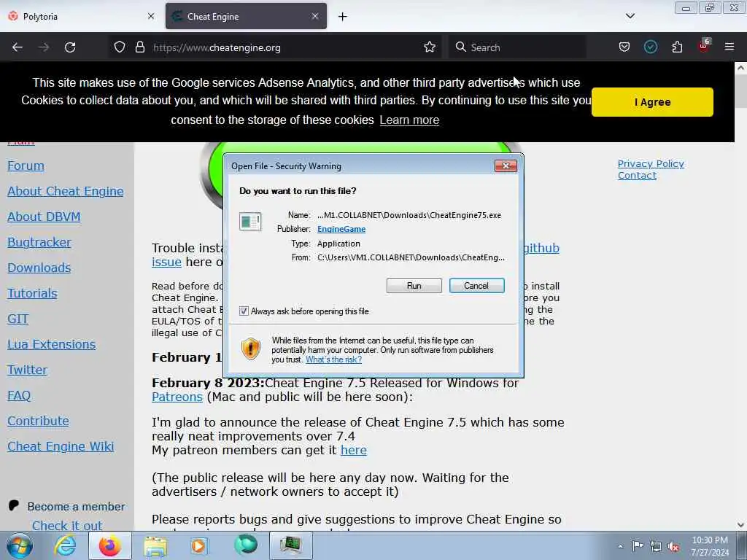Open the github link in page text

point(542,248)
